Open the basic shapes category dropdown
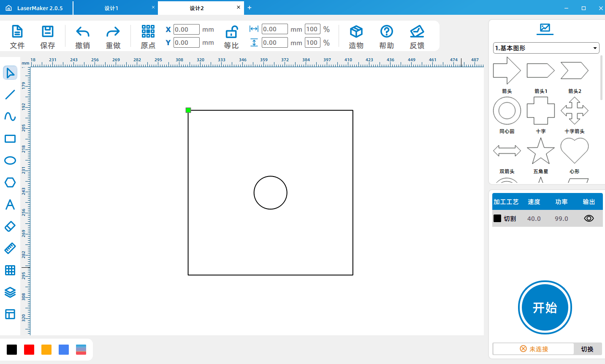The width and height of the screenshot is (605, 364). [x=546, y=48]
